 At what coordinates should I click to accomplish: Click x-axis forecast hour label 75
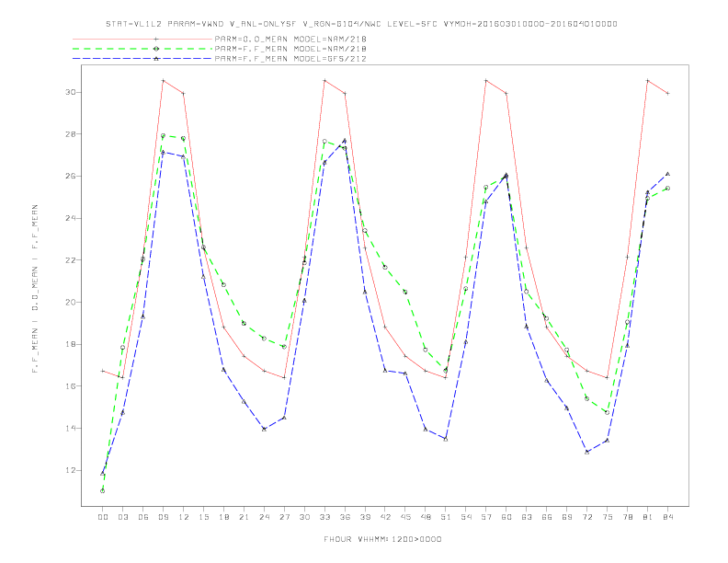coord(608,517)
